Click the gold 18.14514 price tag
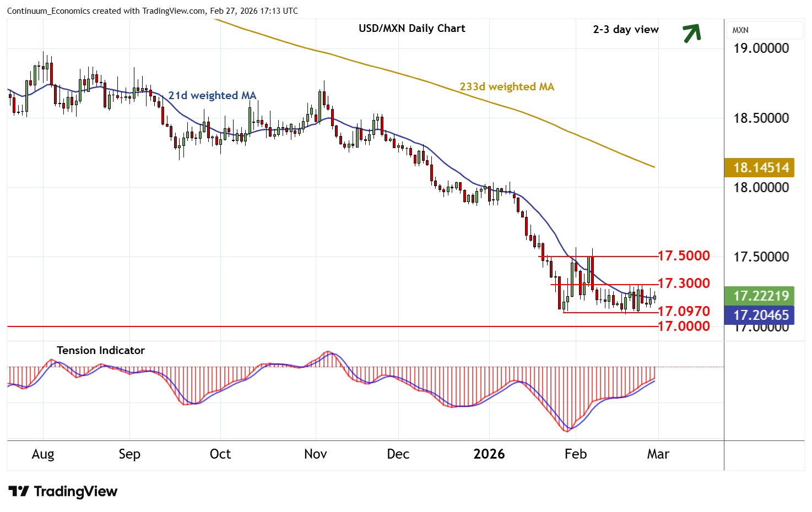This screenshot has width=812, height=512. coord(760,167)
